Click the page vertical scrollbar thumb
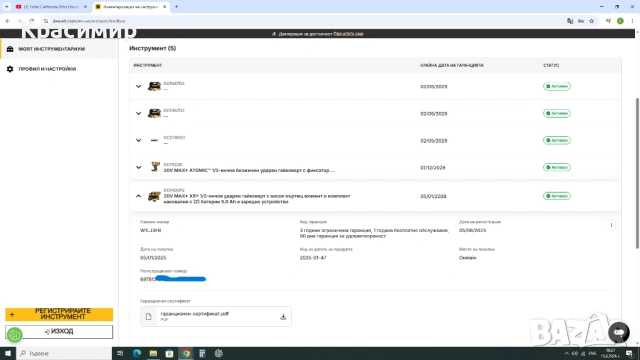This screenshot has height=360, width=640. (637, 173)
